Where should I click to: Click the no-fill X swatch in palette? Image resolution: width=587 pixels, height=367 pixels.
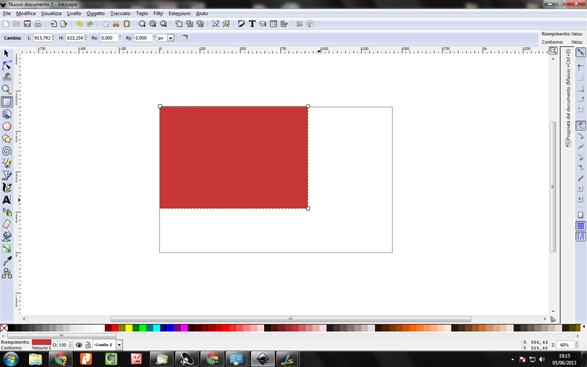point(4,328)
